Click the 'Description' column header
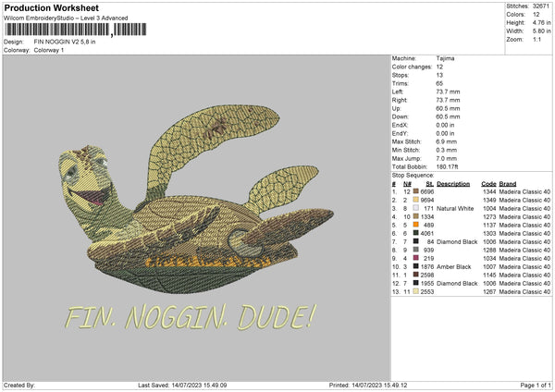This screenshot has height=392, width=555. tap(453, 184)
